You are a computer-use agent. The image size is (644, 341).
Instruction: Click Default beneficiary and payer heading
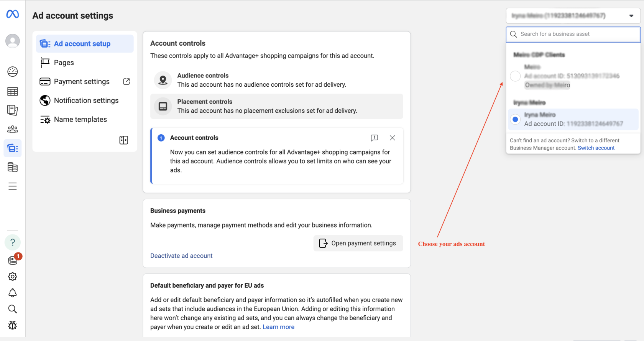207,285
